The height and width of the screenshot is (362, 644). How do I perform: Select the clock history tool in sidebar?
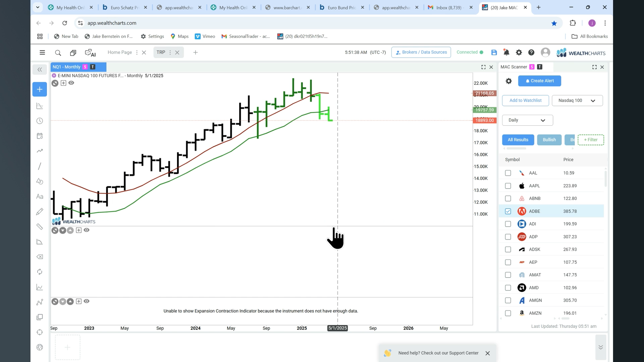pos(40,121)
